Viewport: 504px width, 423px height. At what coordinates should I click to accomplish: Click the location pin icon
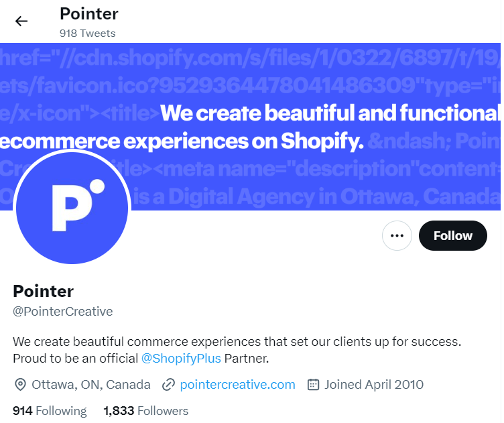pyautogui.click(x=21, y=385)
